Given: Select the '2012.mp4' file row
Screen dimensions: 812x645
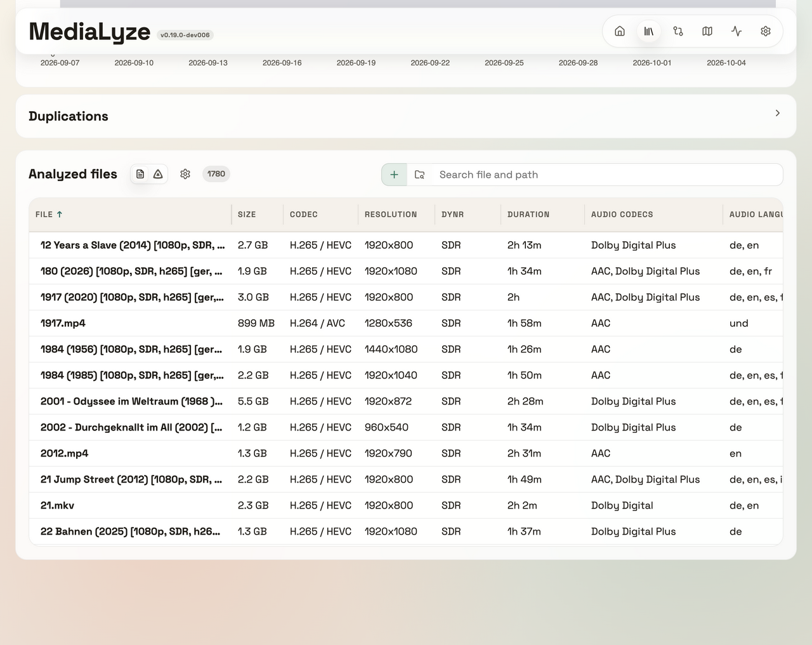Looking at the screenshot, I should (x=406, y=453).
